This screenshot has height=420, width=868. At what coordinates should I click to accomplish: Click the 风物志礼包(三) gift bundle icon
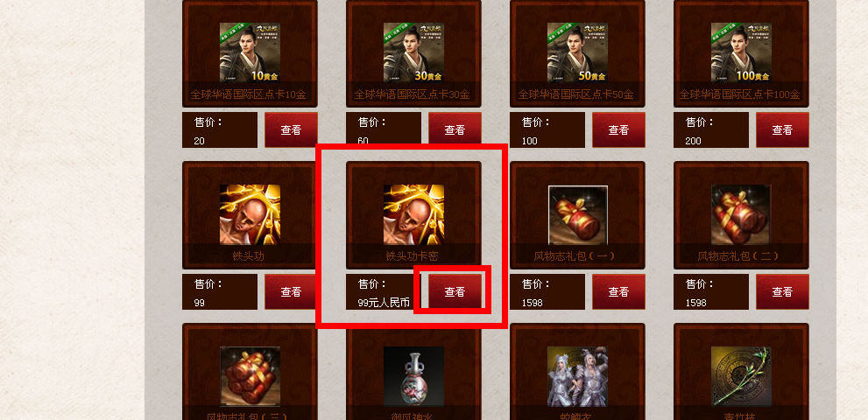pyautogui.click(x=250, y=377)
